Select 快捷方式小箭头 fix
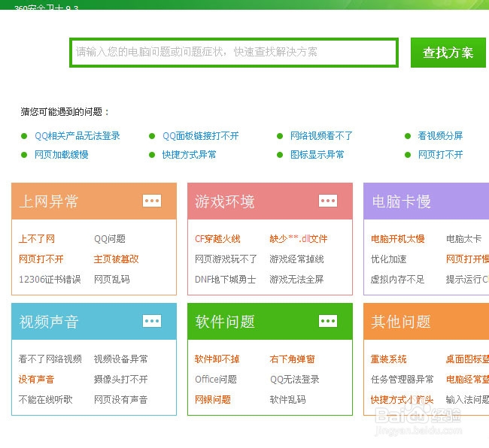The height and width of the screenshot is (448, 489). coord(402,400)
